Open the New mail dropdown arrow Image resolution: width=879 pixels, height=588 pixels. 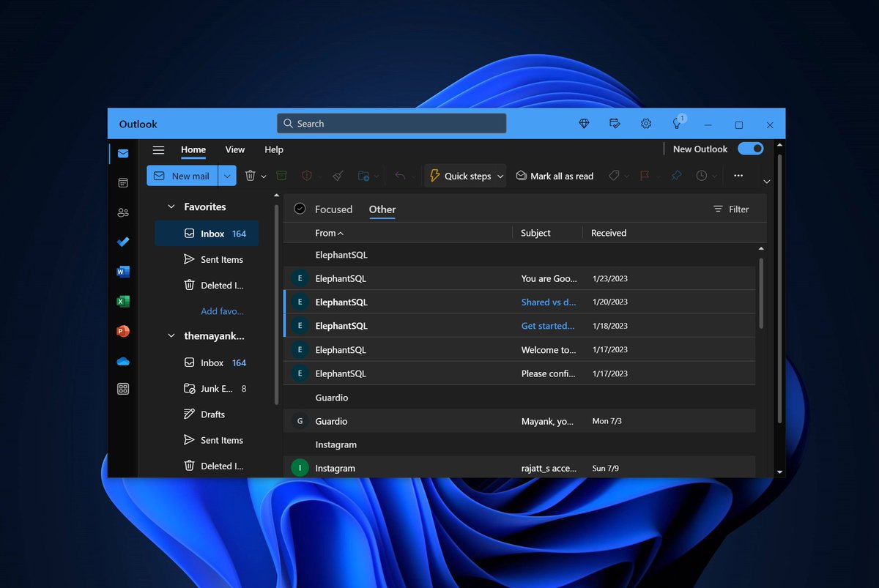pyautogui.click(x=227, y=176)
